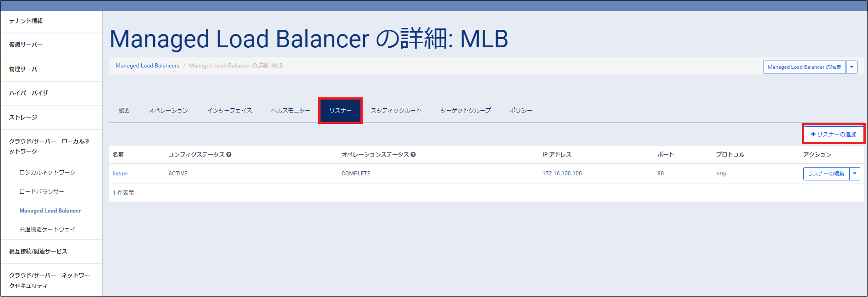
Task: Switch to the ポリシー tab
Action: point(521,111)
